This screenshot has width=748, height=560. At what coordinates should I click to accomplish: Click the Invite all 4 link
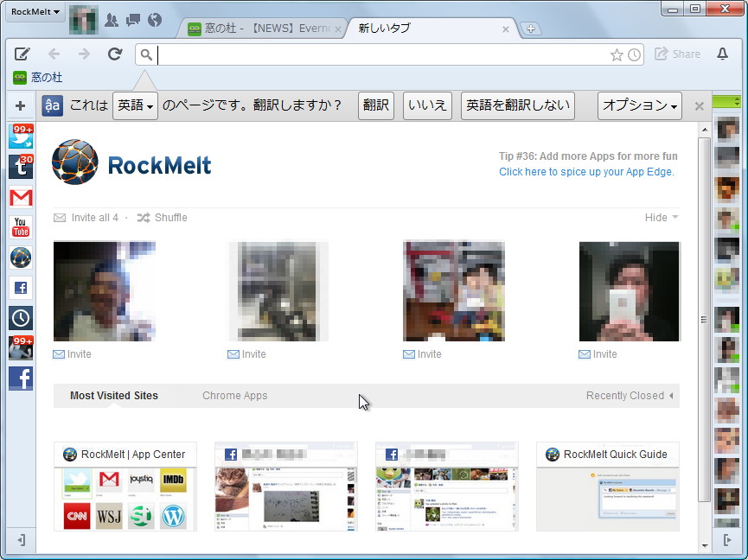[86, 218]
